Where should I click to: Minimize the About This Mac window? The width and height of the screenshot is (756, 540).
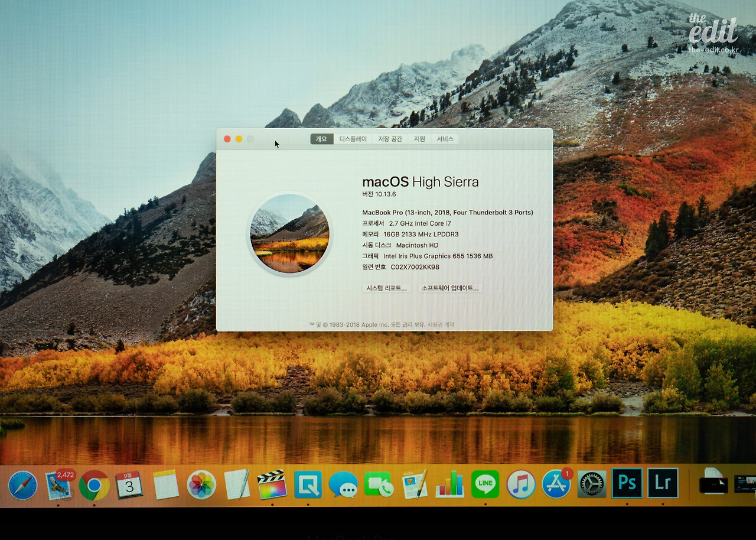[239, 139]
